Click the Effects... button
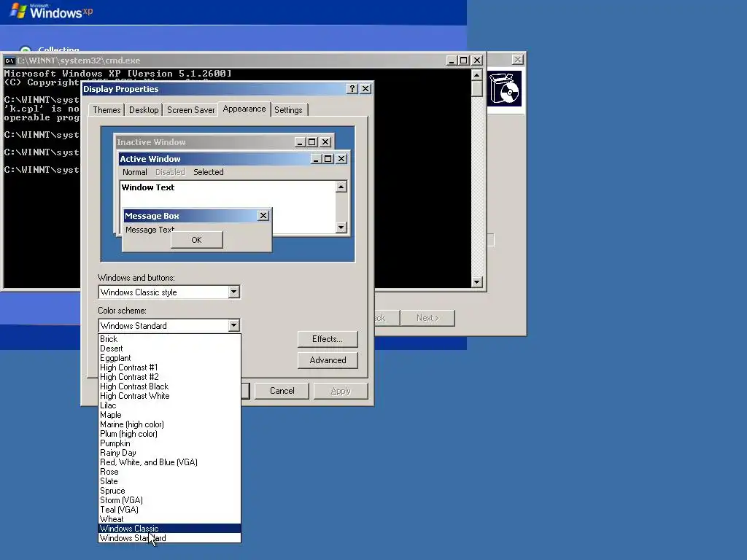The image size is (747, 560). pyautogui.click(x=328, y=339)
